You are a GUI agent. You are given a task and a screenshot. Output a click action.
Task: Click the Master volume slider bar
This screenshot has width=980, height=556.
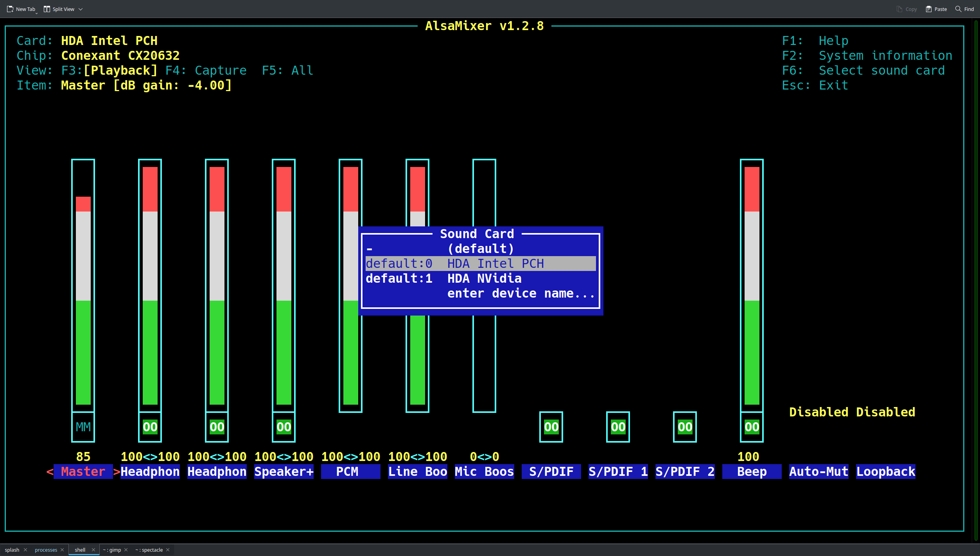(x=83, y=285)
